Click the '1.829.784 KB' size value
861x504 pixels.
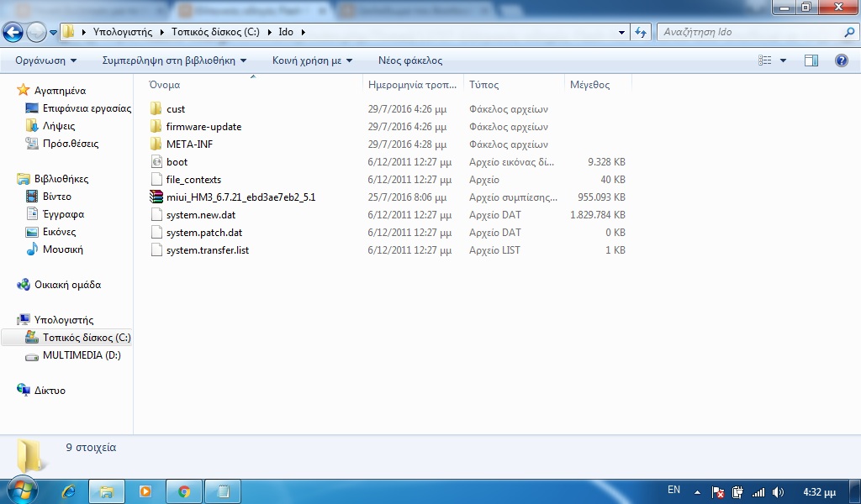[598, 214]
